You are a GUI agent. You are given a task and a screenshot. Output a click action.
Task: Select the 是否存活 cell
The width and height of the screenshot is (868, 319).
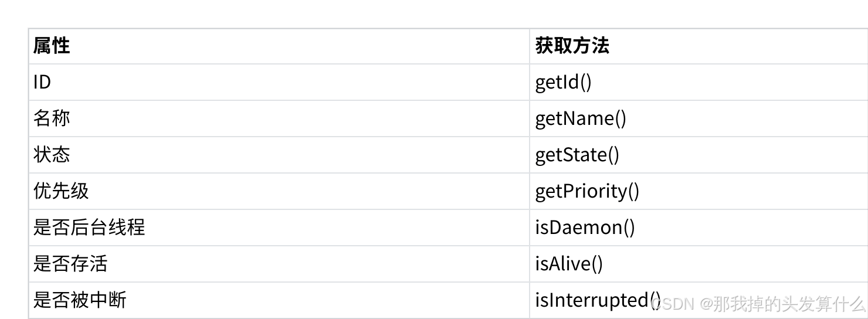point(279,264)
